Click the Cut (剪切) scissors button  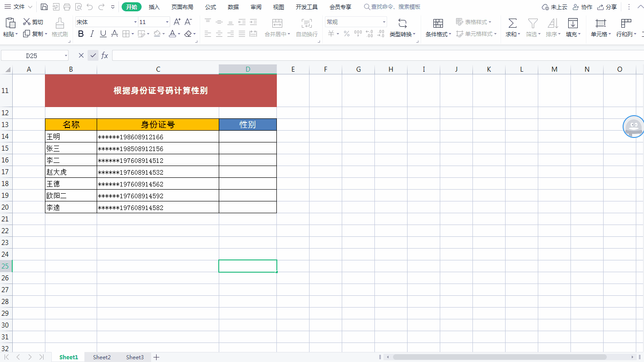(33, 22)
